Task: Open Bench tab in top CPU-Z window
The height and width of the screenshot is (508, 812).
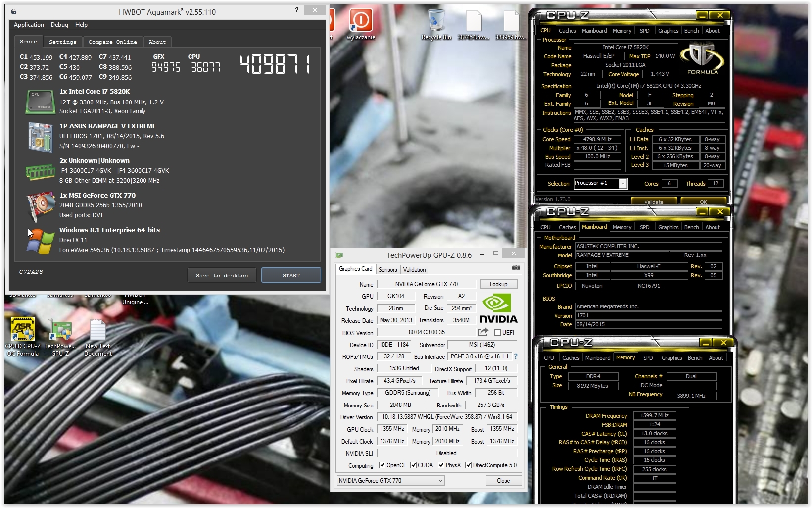Action: pyautogui.click(x=691, y=31)
